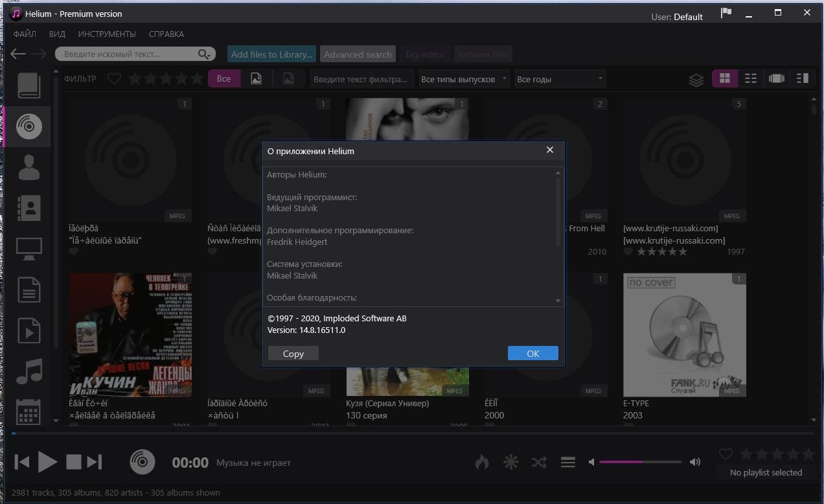The height and width of the screenshot is (504, 824).
Task: Click the flame icon in player bar
Action: pos(482,462)
